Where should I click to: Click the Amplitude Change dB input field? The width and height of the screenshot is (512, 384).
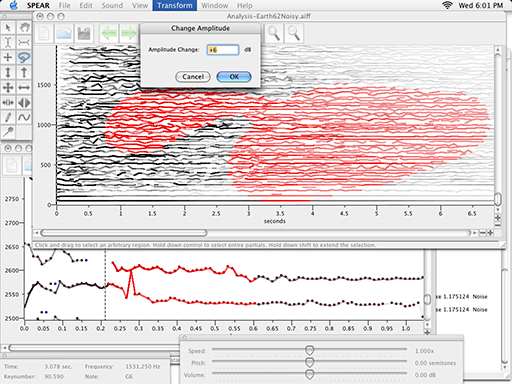[x=223, y=50]
